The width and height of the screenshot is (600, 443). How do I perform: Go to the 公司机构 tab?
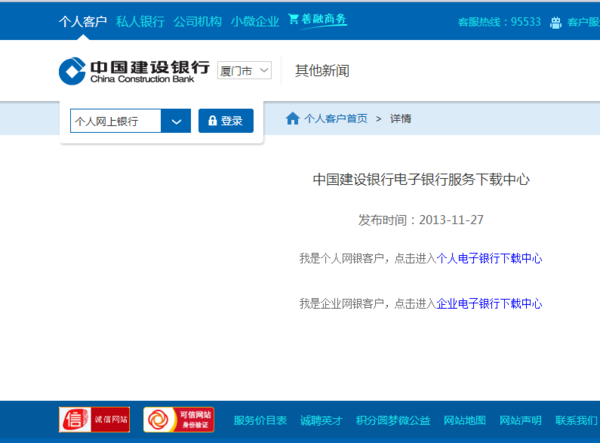click(197, 21)
